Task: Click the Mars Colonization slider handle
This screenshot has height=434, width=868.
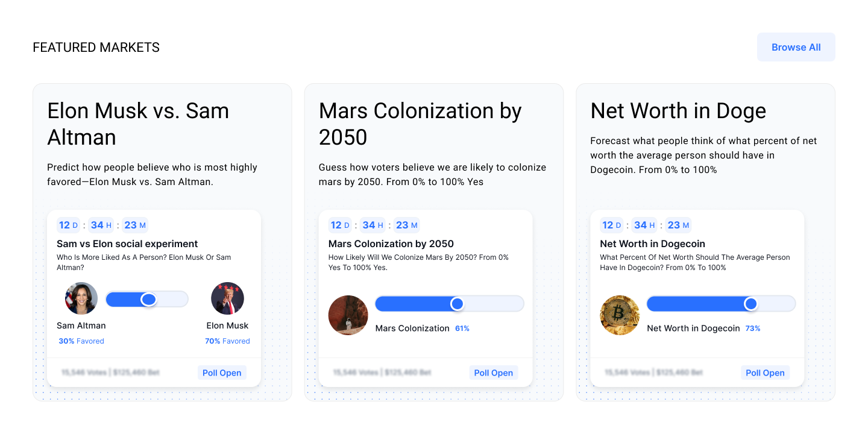Action: [458, 304]
